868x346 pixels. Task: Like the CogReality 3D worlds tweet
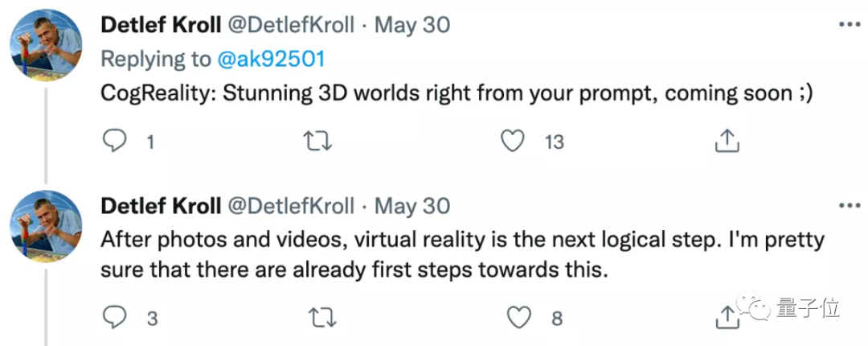[x=512, y=142]
